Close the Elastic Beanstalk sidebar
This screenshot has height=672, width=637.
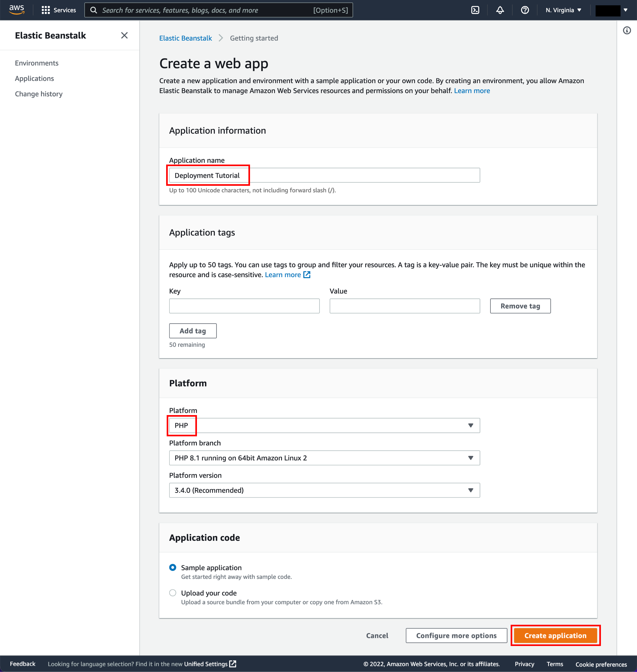(124, 35)
